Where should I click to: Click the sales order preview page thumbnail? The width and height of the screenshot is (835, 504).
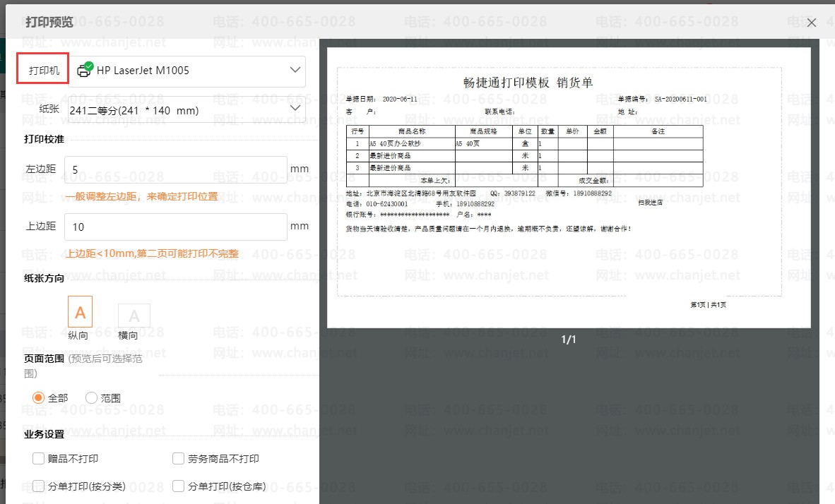[x=569, y=187]
